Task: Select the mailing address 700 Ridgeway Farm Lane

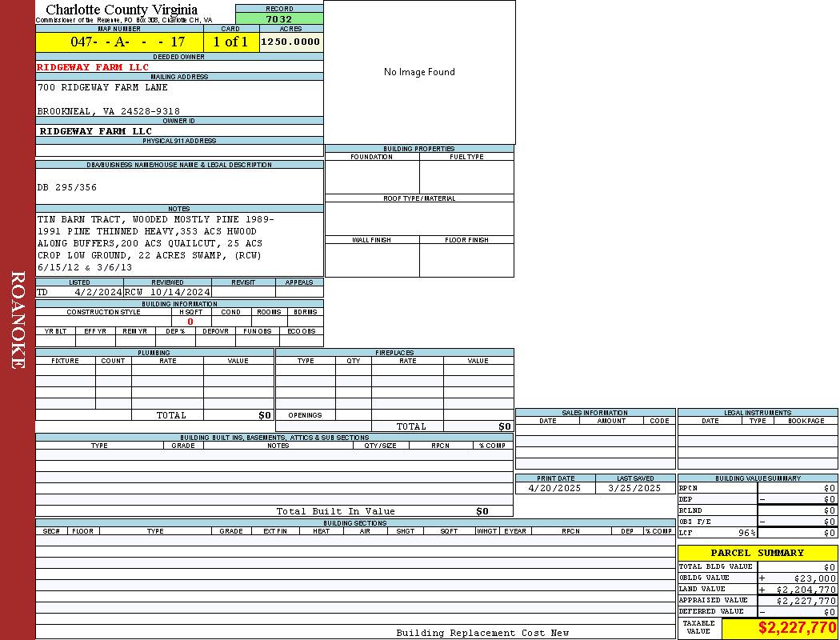Action: tap(102, 87)
